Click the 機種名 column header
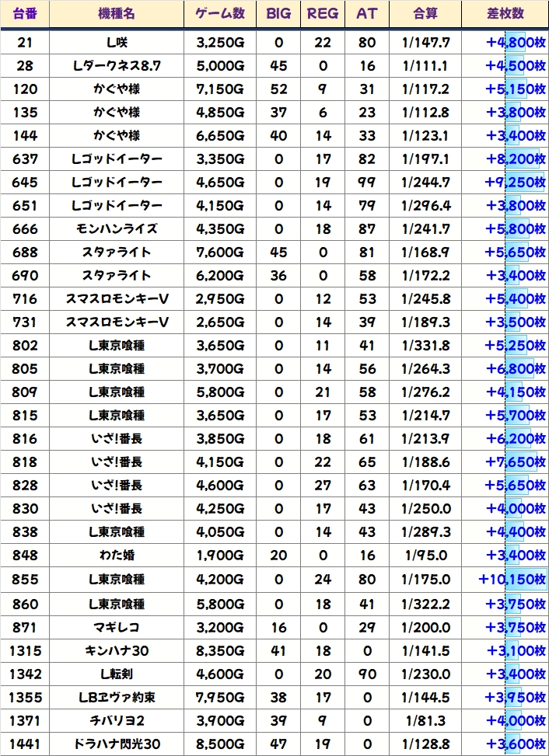This screenshot has width=549, height=756. click(x=117, y=13)
